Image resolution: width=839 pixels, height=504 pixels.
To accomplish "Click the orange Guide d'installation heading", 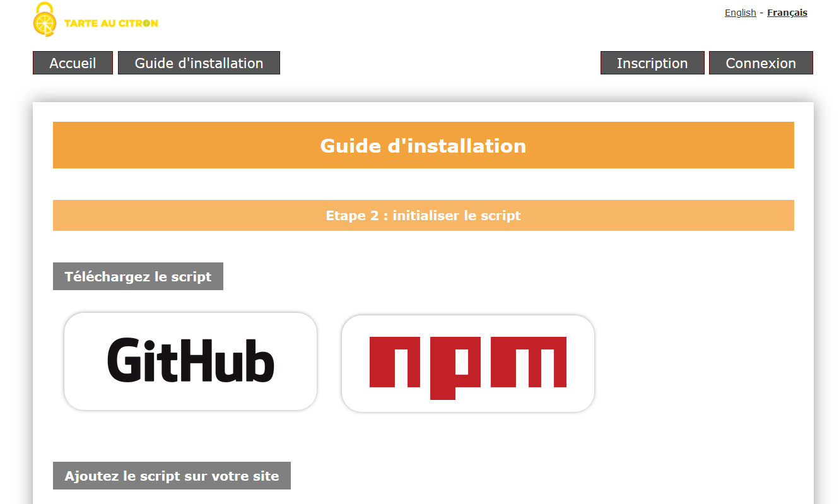I will coord(423,145).
